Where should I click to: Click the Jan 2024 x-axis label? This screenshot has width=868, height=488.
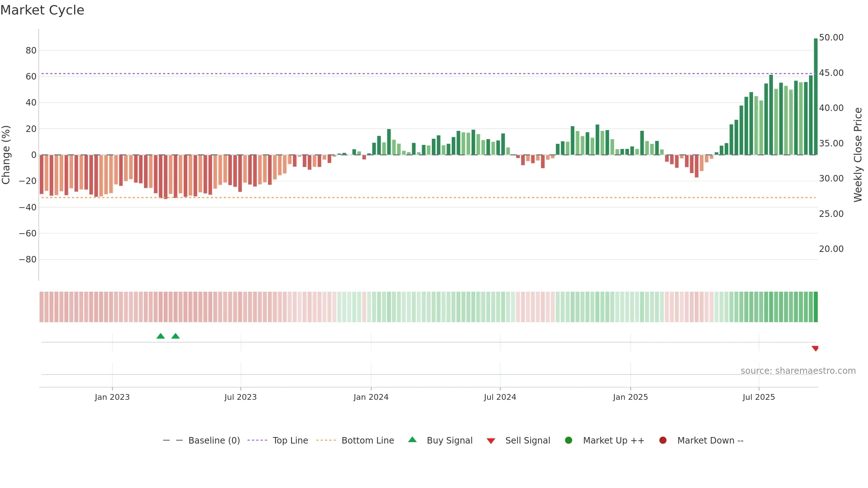371,397
